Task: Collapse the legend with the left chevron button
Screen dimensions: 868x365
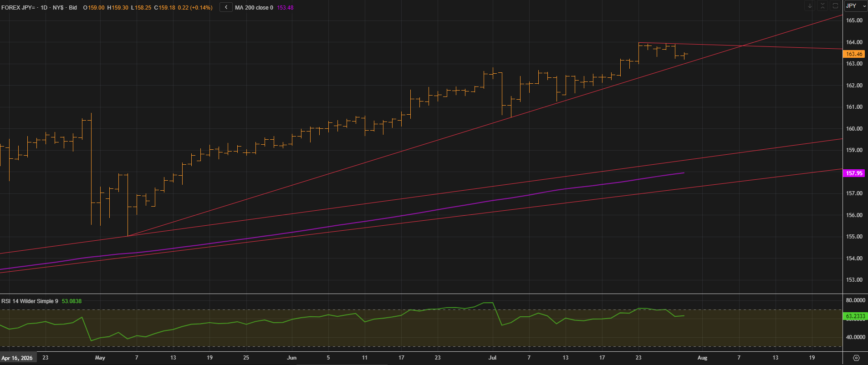Action: point(226,7)
